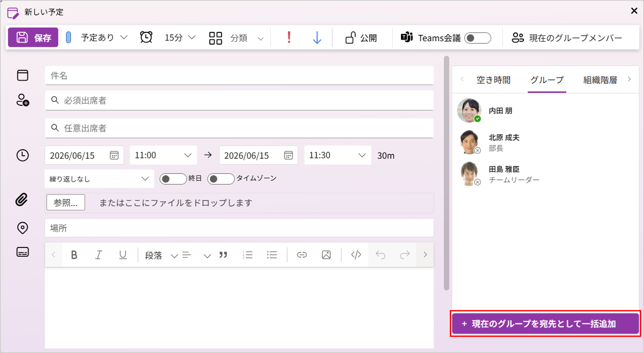644x353 pixels.
Task: Click the current group members people icon
Action: pos(518,38)
